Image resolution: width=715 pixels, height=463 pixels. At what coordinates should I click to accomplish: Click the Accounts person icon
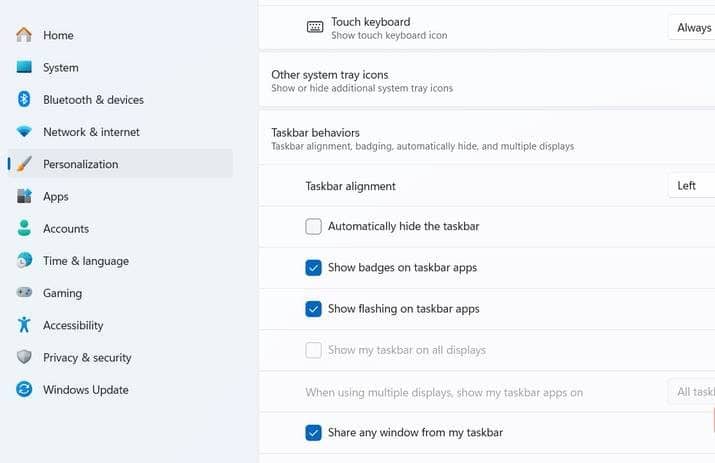(x=24, y=228)
